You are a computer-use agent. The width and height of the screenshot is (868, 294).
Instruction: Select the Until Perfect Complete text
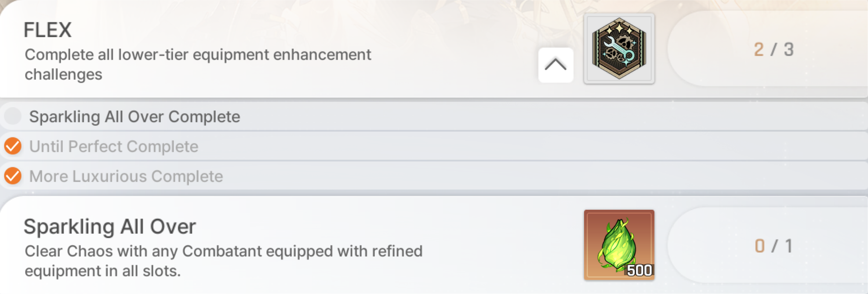113,147
